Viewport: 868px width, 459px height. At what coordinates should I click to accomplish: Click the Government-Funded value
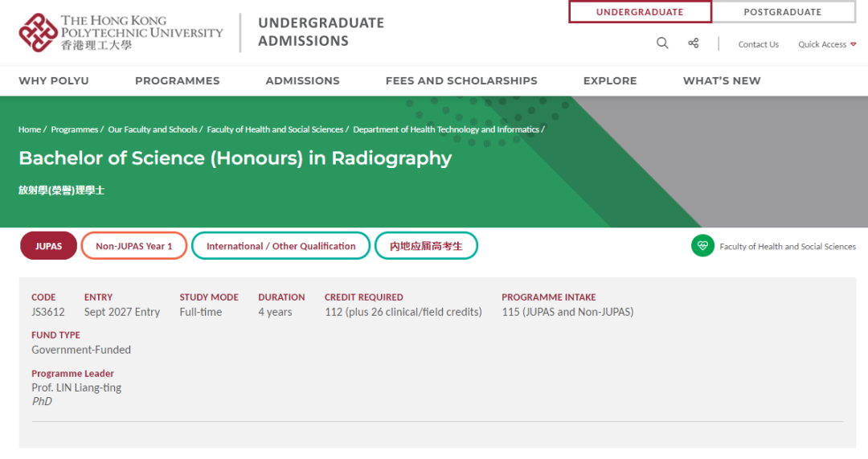point(81,350)
